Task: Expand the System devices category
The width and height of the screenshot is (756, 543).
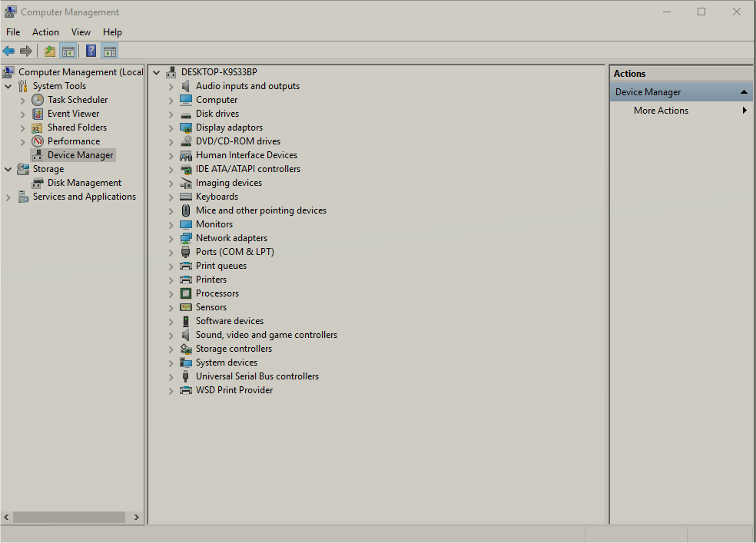Action: 171,363
